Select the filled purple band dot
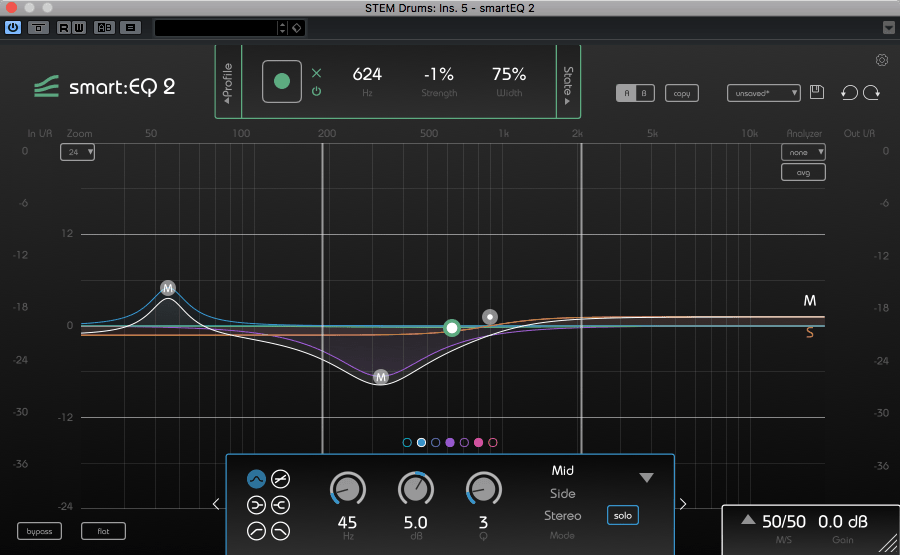The height and width of the screenshot is (555, 900). click(x=450, y=443)
